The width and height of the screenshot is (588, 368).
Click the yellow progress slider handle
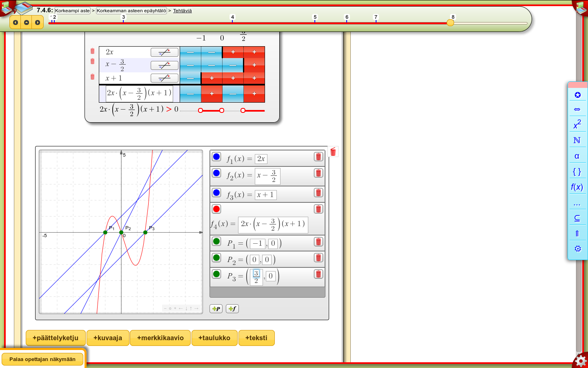coord(450,23)
